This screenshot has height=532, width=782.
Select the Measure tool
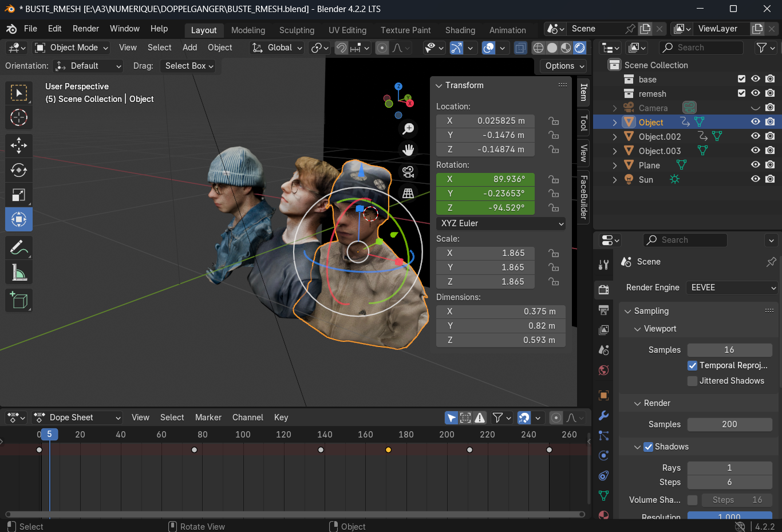click(18, 272)
